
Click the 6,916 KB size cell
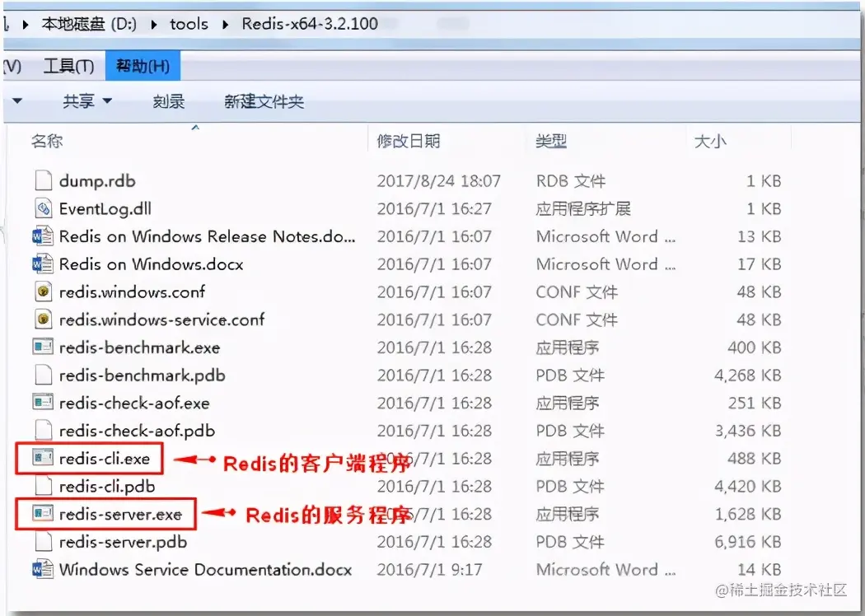747,542
